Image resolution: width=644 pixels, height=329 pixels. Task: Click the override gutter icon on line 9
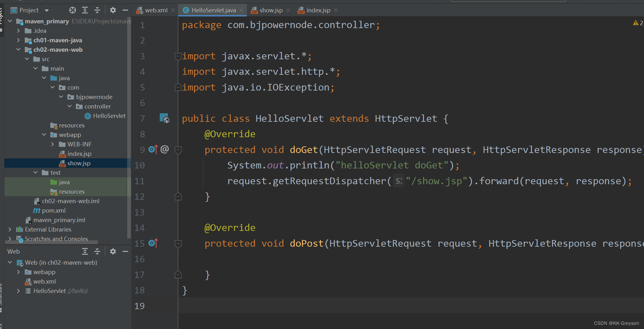pos(153,149)
